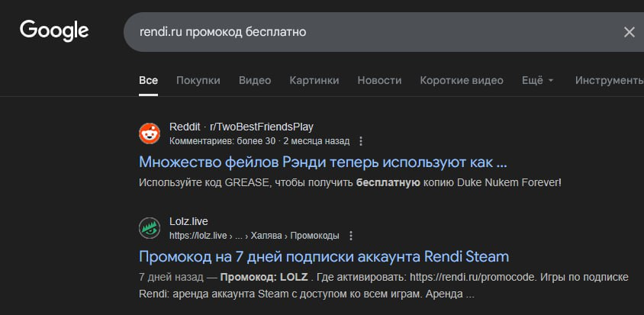Clear the search query with the X icon
Viewport: 644px width, 315px height.
click(x=630, y=32)
